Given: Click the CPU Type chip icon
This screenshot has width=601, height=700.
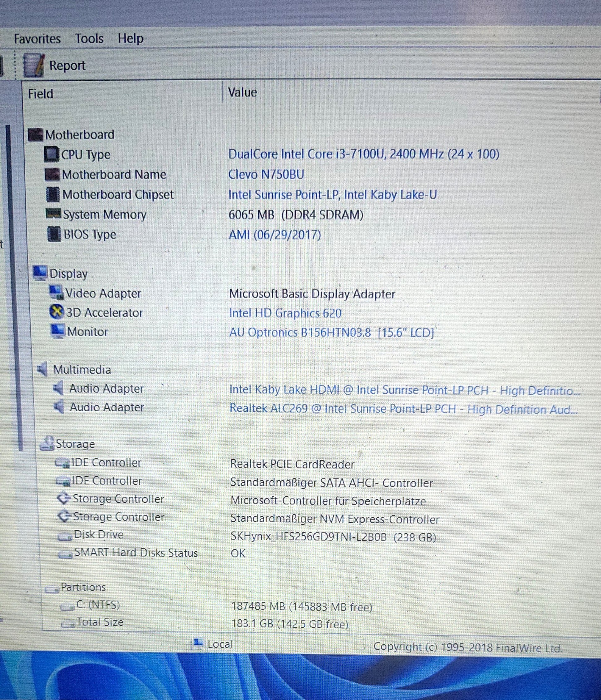Looking at the screenshot, I should [52, 155].
